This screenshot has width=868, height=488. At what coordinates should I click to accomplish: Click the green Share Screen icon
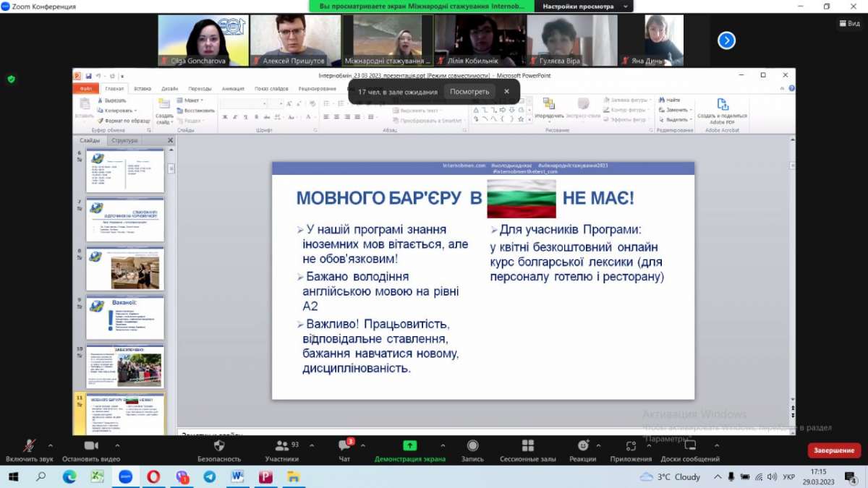pyautogui.click(x=409, y=446)
